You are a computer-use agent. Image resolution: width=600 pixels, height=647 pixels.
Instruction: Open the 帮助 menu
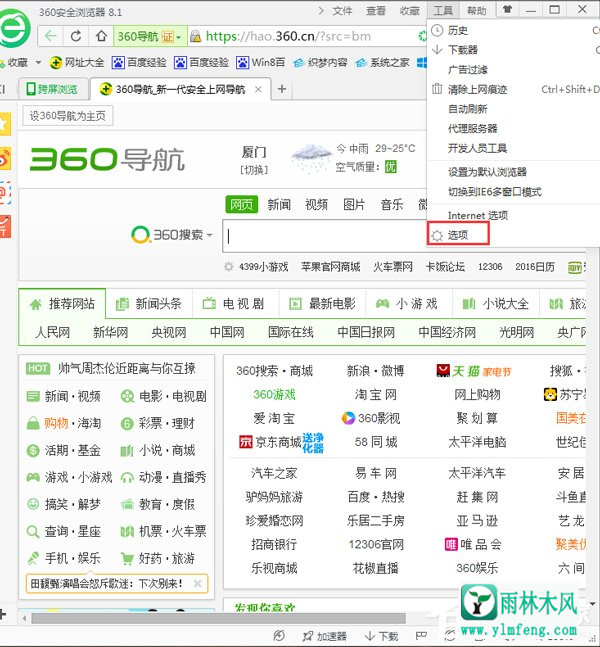pyautogui.click(x=477, y=10)
